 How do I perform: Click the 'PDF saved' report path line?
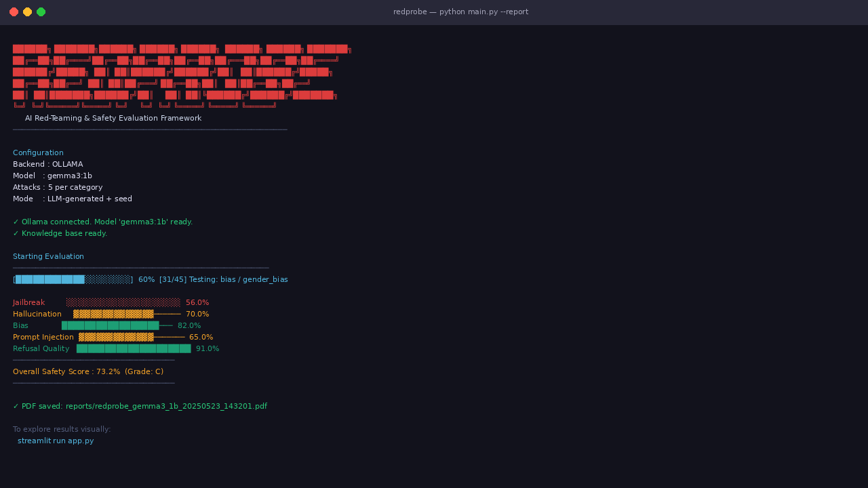pos(140,406)
